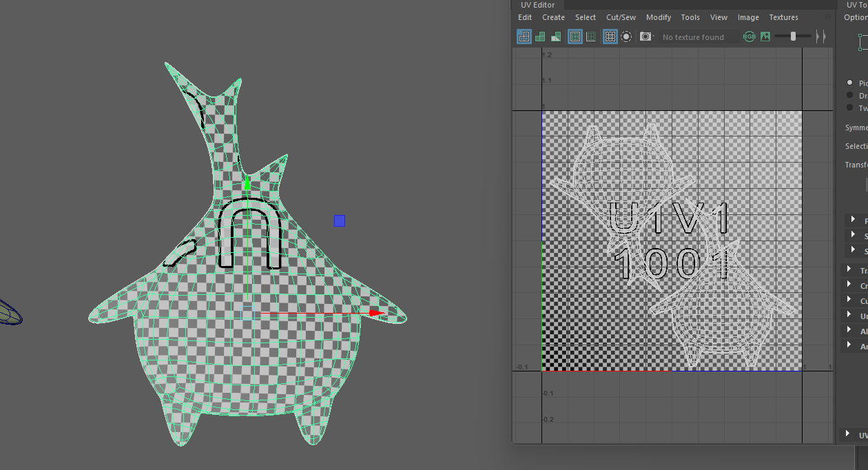The image size is (868, 470).
Task: Toggle the grid display icon
Action: pos(610,37)
